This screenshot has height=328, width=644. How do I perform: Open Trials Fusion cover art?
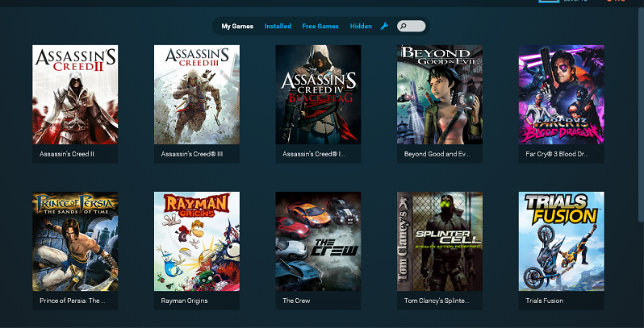pos(562,242)
